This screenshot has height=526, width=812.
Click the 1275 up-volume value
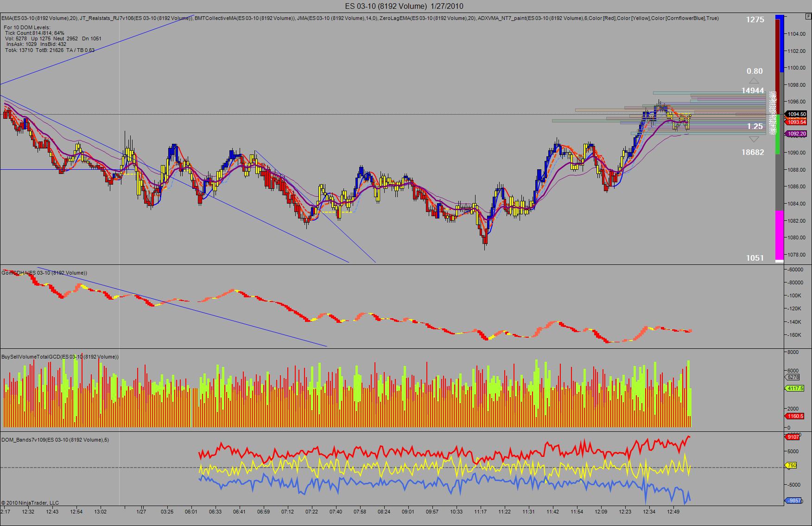pos(755,20)
